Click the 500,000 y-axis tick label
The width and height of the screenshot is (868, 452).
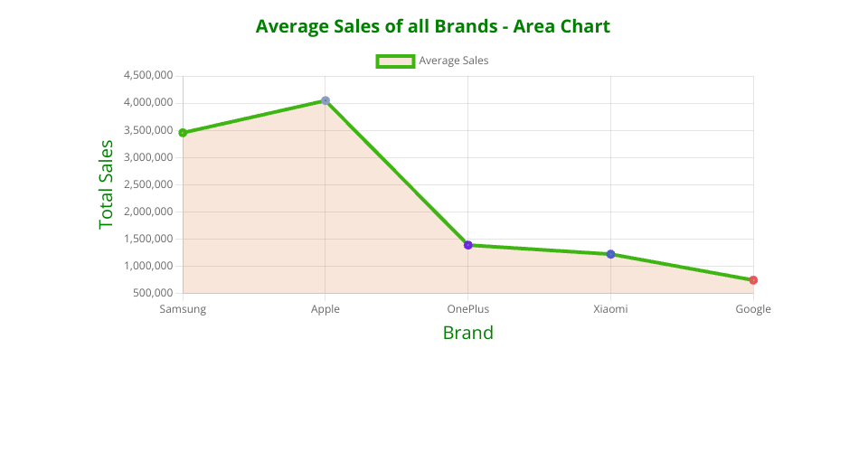click(x=152, y=293)
